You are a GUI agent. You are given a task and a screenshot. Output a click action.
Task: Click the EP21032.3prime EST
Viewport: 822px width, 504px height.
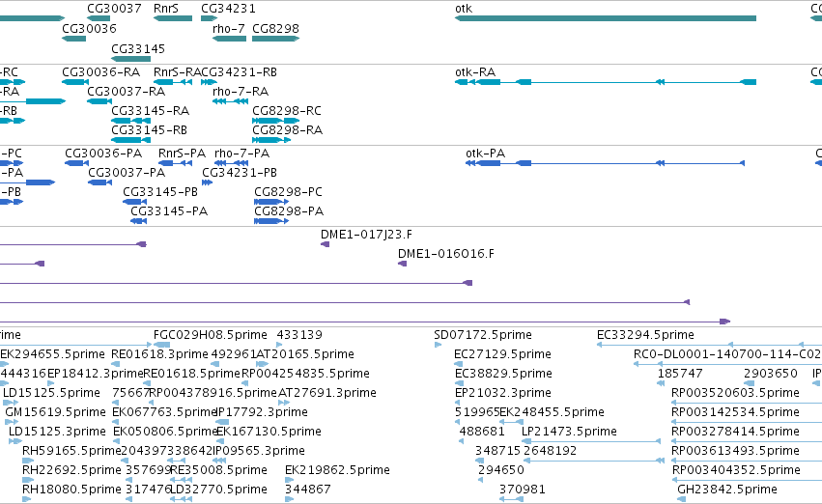tap(457, 403)
